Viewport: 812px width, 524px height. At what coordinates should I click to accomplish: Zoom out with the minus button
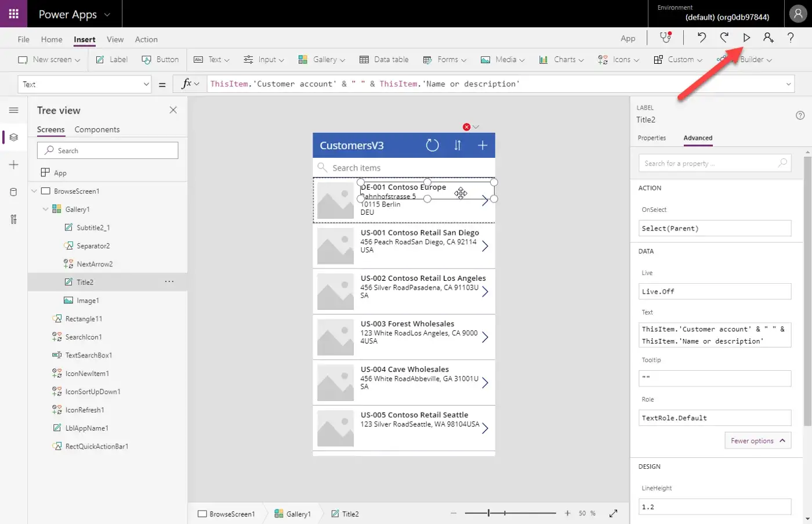[x=454, y=513]
